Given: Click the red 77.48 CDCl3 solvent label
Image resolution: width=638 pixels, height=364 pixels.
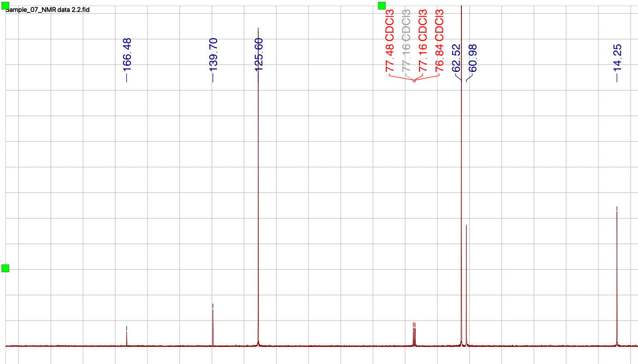Looking at the screenshot, I should coord(389,41).
